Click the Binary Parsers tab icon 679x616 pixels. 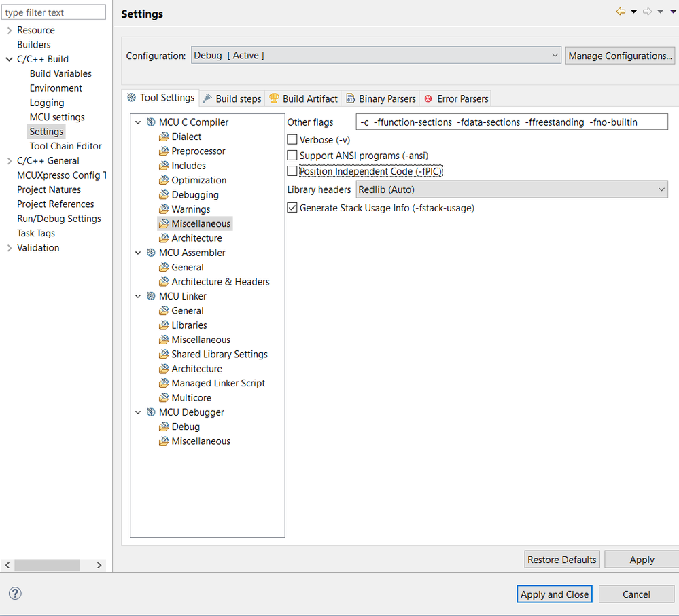[350, 98]
